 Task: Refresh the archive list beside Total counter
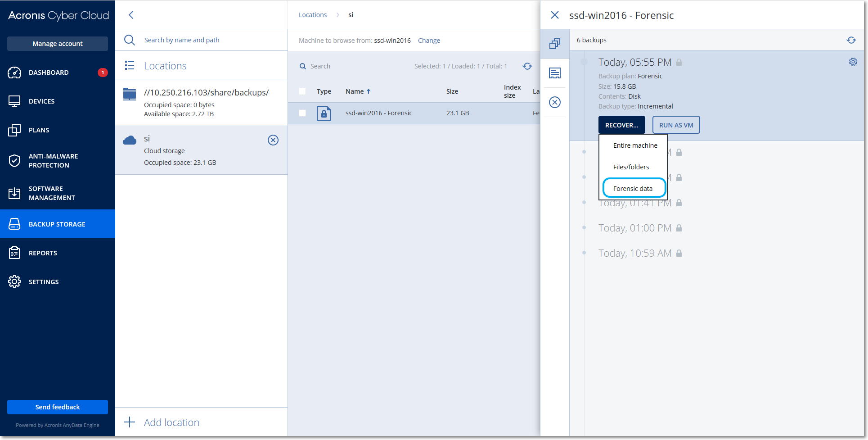click(527, 66)
